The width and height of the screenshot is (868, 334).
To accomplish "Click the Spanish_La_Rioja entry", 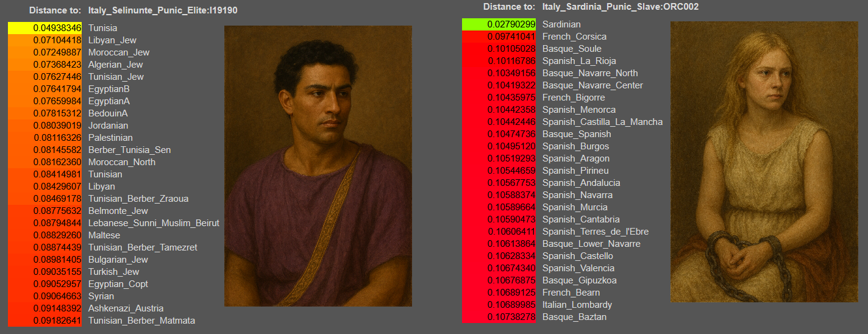I will [579, 61].
